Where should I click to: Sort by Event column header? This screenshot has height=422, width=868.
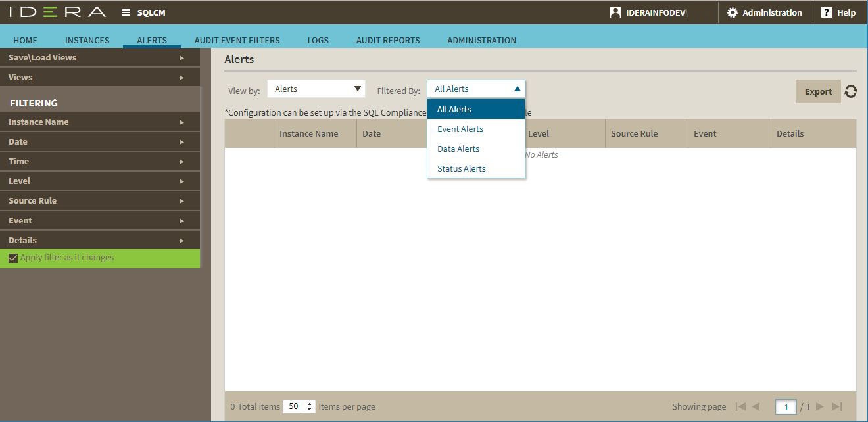(729, 133)
